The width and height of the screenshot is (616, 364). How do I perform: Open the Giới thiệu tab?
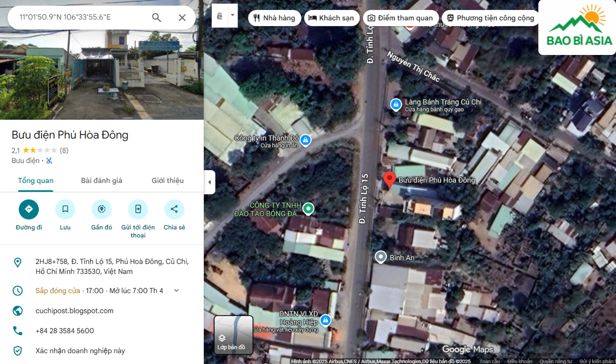167,181
